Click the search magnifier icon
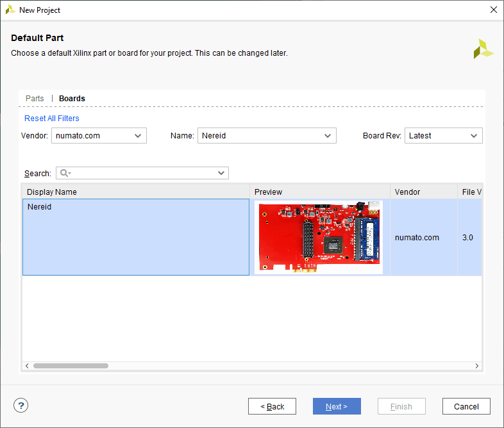Image resolution: width=504 pixels, height=428 pixels. [64, 173]
